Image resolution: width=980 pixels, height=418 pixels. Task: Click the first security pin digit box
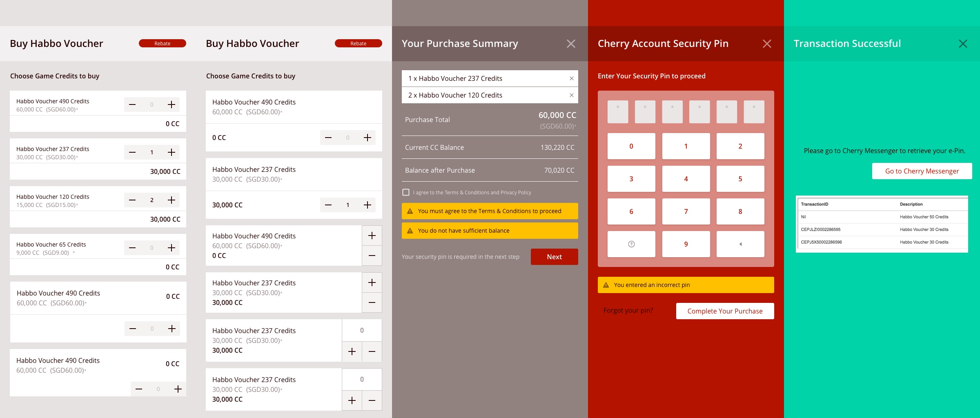point(617,112)
